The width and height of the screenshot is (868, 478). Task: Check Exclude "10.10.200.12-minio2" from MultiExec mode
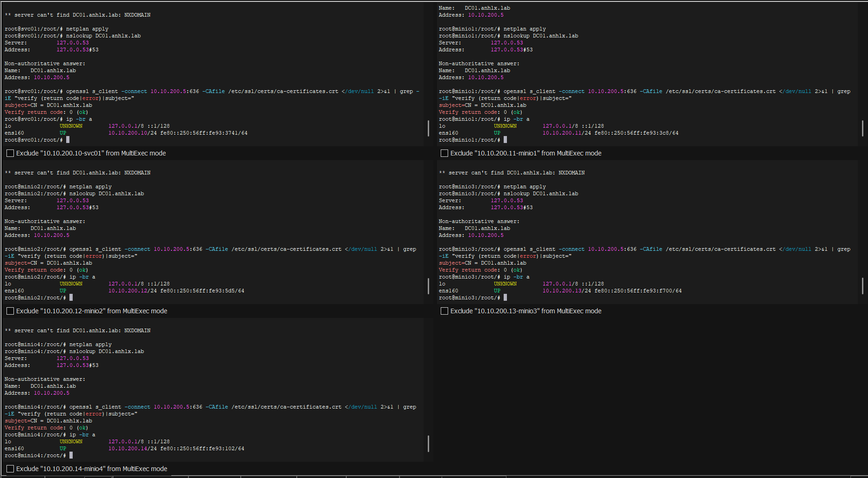[x=10, y=311]
